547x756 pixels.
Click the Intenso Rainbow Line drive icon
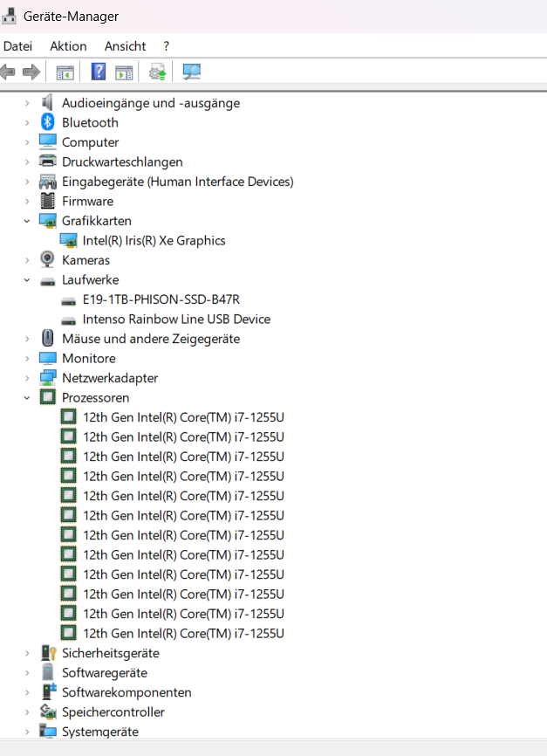[x=68, y=320]
